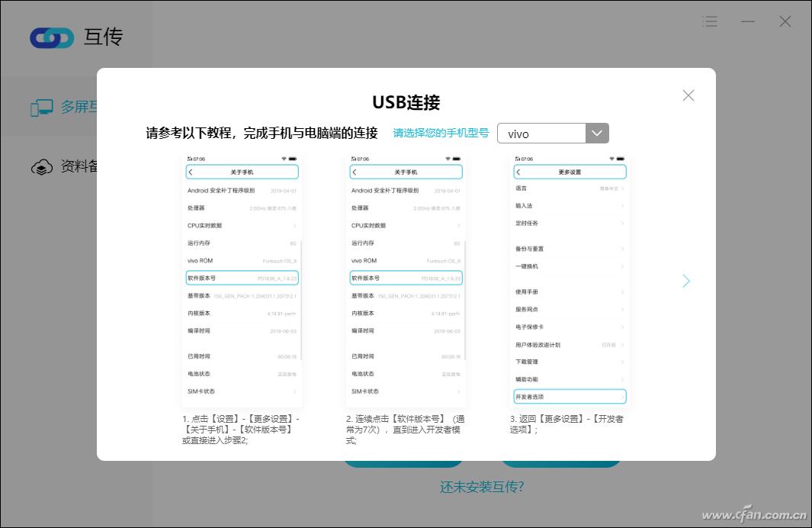Open the hamburger list icon at top right
Viewport: 812px width, 528px height.
tap(710, 21)
